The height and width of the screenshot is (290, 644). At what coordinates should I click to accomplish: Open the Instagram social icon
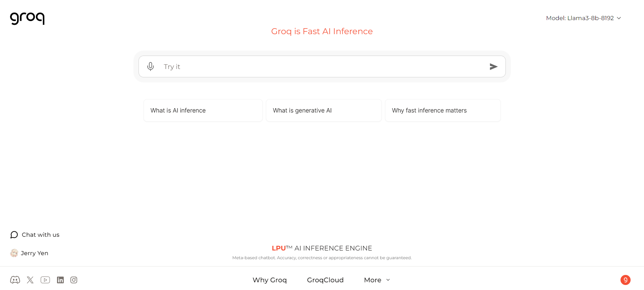(x=74, y=280)
